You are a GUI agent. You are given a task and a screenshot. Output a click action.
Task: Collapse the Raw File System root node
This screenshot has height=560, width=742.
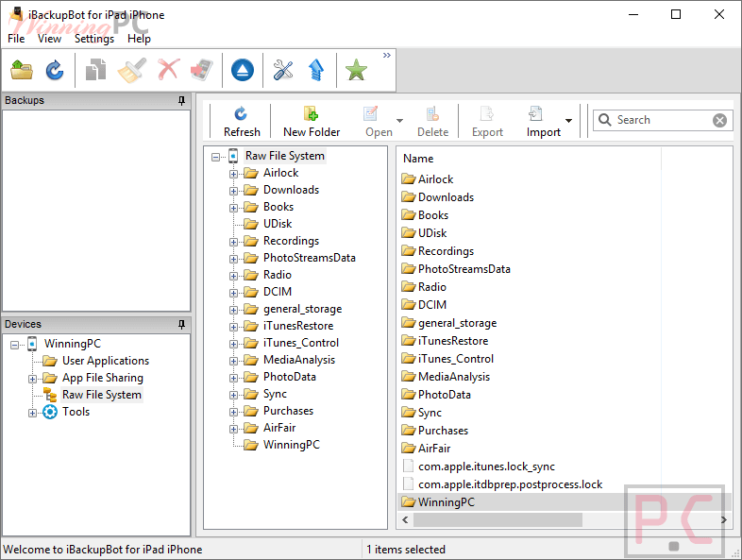(216, 157)
